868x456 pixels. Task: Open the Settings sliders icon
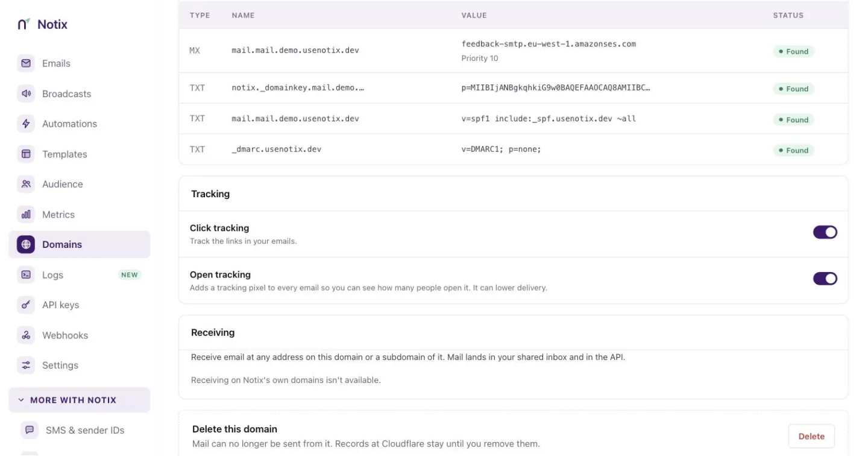coord(26,365)
